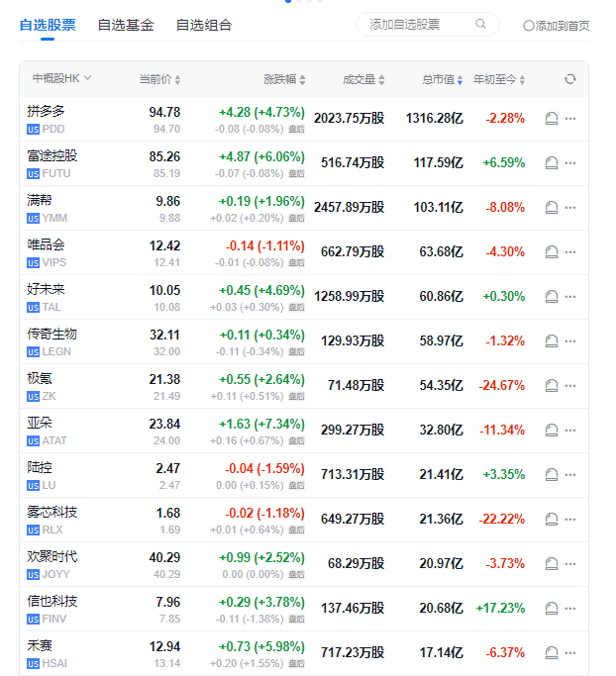
Task: Open the 信也科技 stock page
Action: [x=52, y=601]
